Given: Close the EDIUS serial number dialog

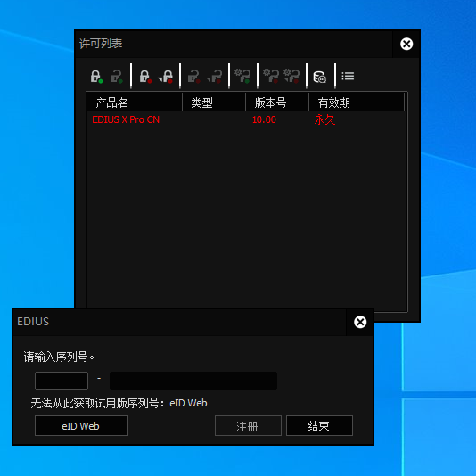Looking at the screenshot, I should click(360, 322).
